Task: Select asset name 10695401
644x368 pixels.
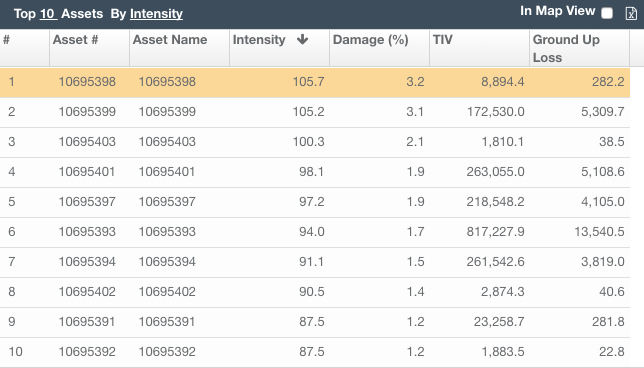Action: pos(167,172)
